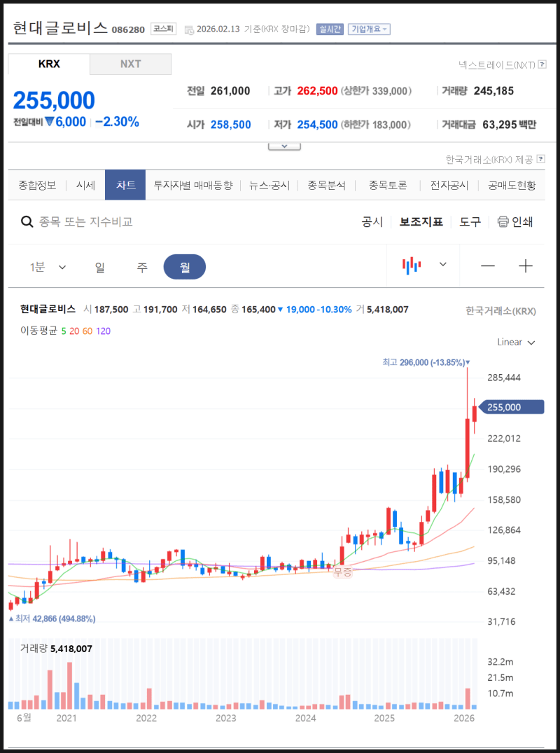Image resolution: width=560 pixels, height=753 pixels.
Task: Toggle the 60-period moving average
Action: pyautogui.click(x=87, y=331)
